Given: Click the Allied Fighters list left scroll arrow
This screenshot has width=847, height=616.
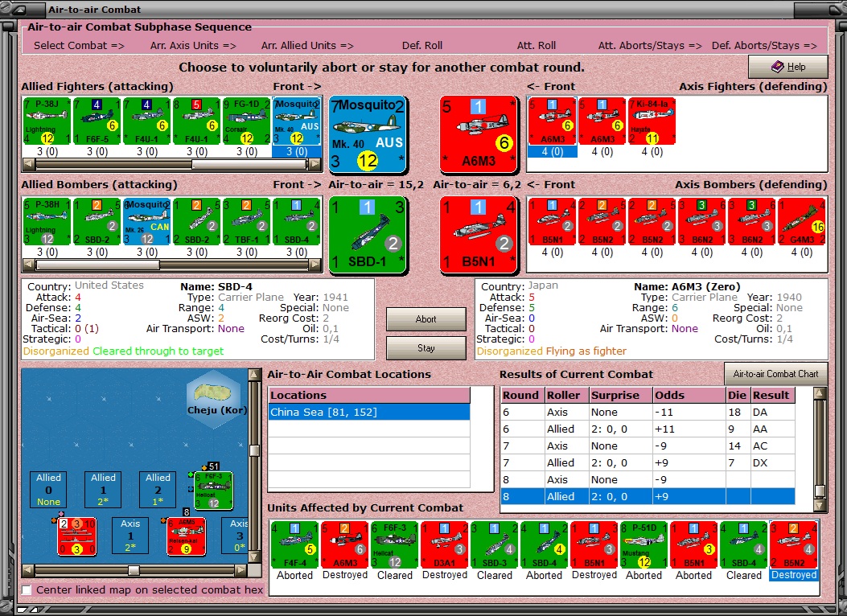Looking at the screenshot, I should [29, 164].
